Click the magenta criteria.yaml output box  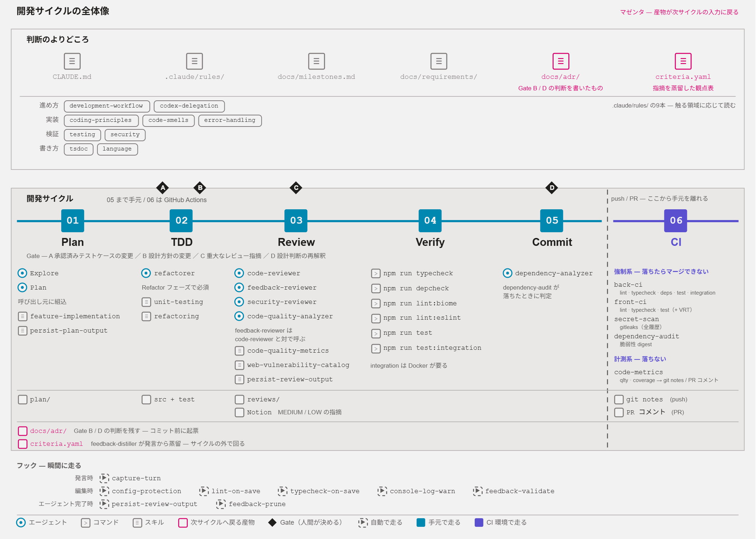pyautogui.click(x=23, y=444)
